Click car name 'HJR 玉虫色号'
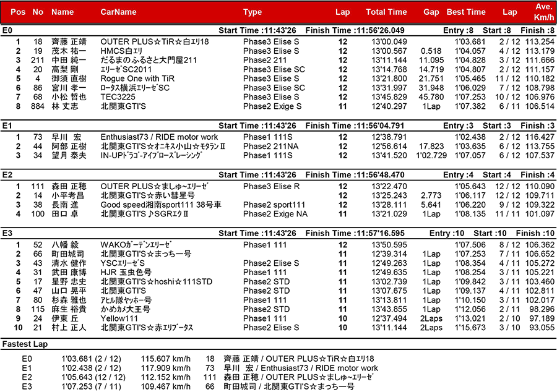This screenshot has width=557, height=392. coord(126,273)
